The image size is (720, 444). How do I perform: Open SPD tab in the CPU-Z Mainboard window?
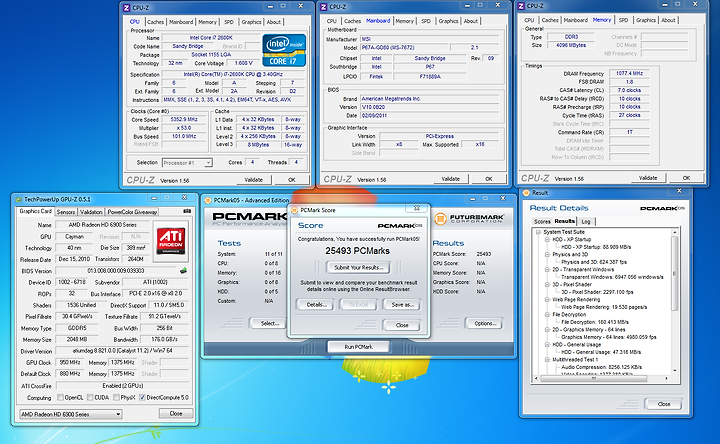click(x=426, y=21)
